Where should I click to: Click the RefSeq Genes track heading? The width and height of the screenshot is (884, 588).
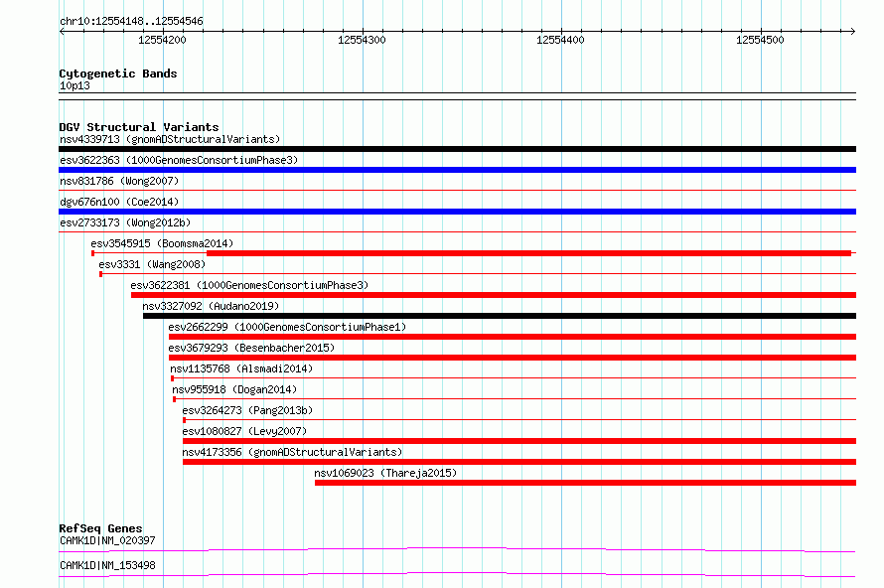(100, 528)
